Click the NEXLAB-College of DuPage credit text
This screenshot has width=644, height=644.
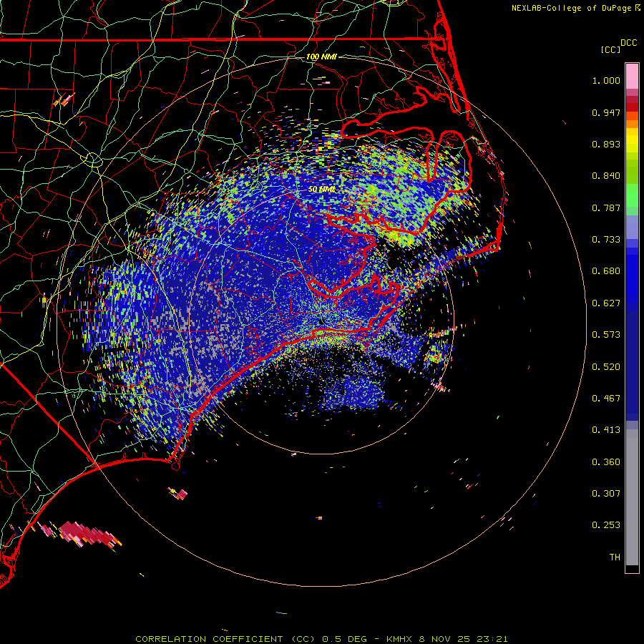coord(571,8)
